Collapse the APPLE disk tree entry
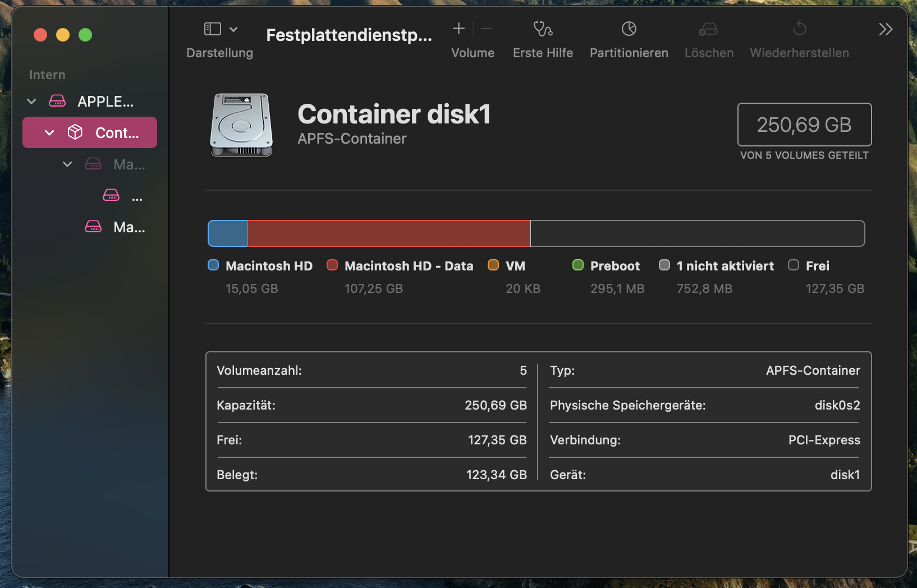The height and width of the screenshot is (588, 917). coord(32,102)
